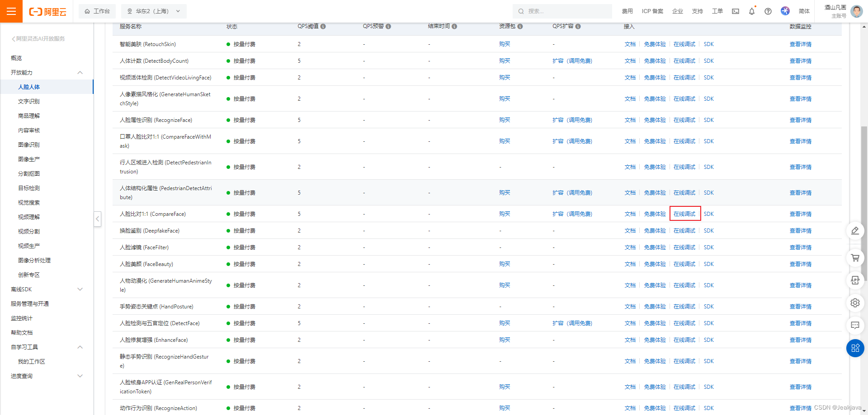This screenshot has width=868, height=415.
Task: Open the 华东2（上海） region dropdown
Action: click(154, 11)
